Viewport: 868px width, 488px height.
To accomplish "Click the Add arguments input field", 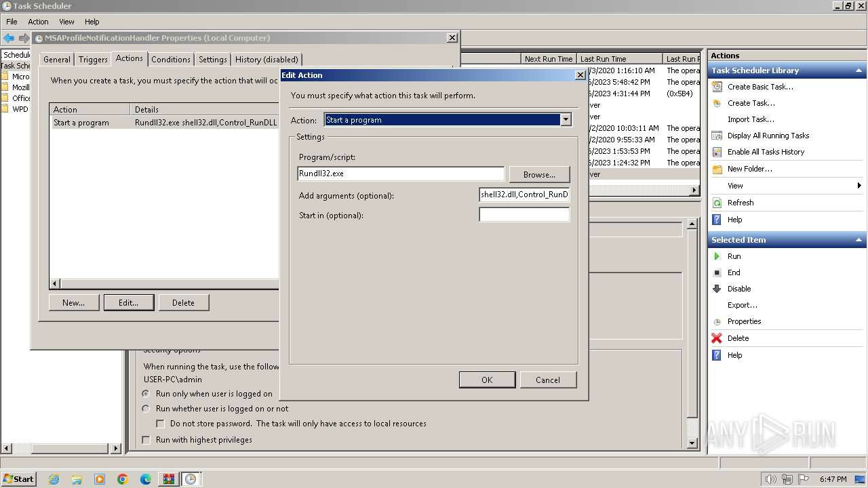I will pyautogui.click(x=524, y=195).
